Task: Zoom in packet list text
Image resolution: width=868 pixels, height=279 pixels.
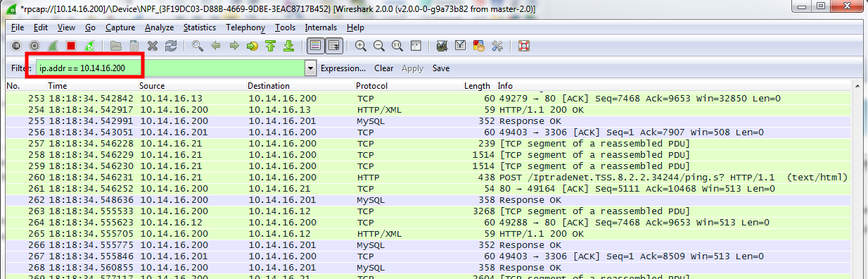Action: (361, 46)
